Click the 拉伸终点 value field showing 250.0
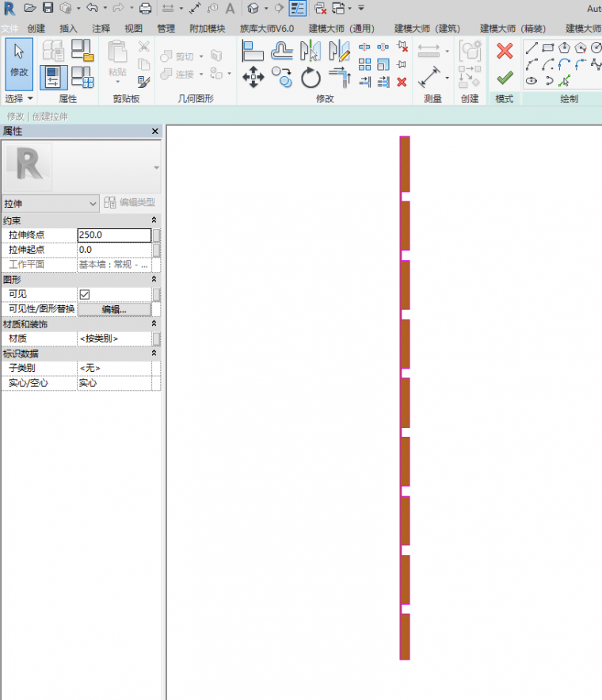Viewport: 602px width, 700px height. (114, 235)
